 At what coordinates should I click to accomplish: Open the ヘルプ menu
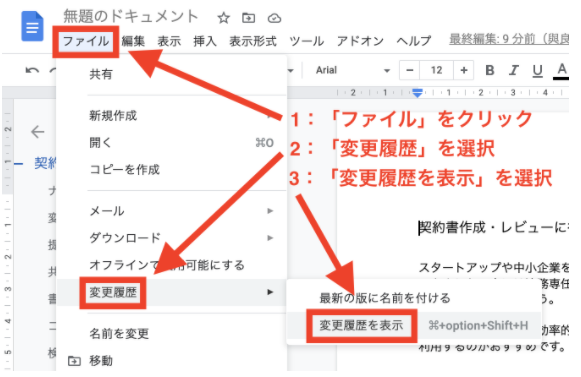tap(414, 41)
